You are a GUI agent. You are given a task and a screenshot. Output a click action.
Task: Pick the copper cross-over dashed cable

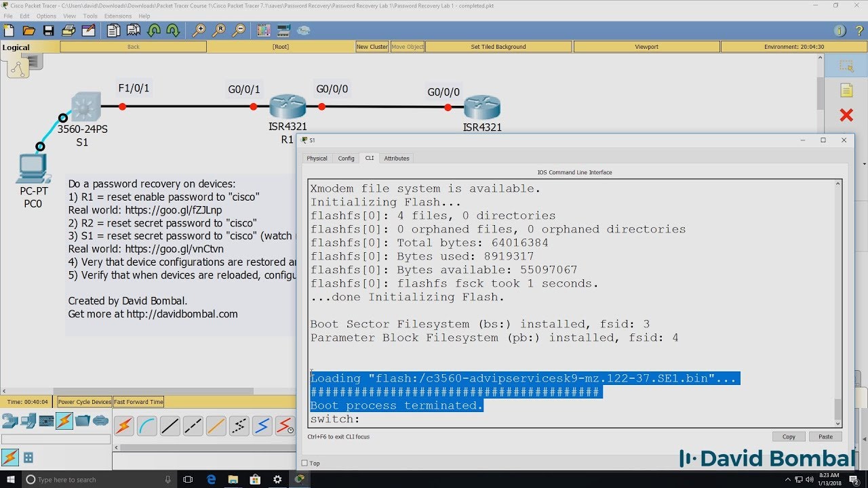[x=193, y=426]
